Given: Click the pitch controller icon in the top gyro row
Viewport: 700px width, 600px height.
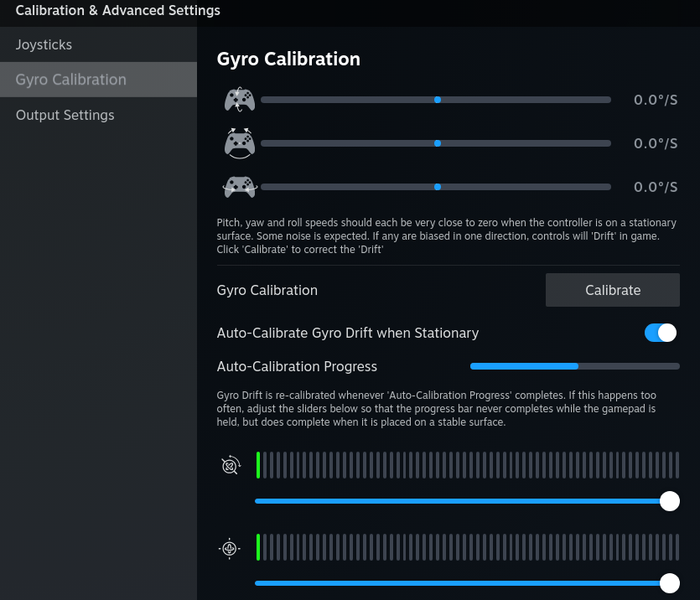Looking at the screenshot, I should (240, 101).
